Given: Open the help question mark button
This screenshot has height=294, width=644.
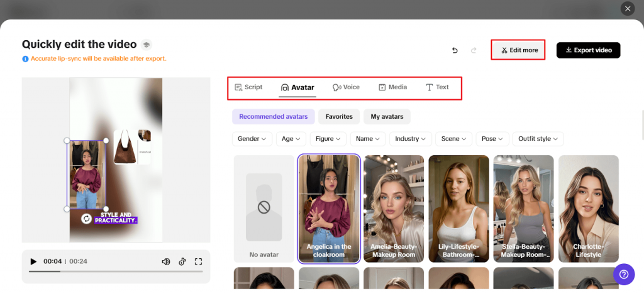Looking at the screenshot, I should click(x=624, y=275).
